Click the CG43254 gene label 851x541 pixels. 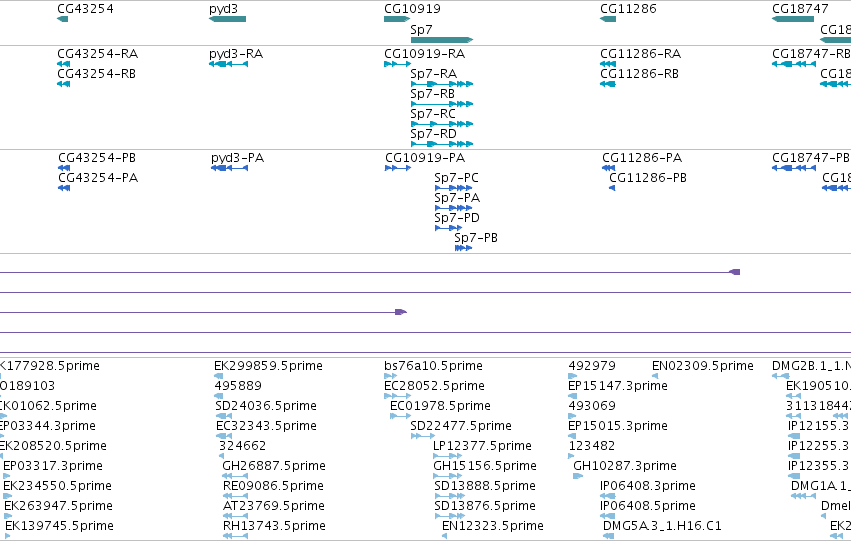[85, 9]
